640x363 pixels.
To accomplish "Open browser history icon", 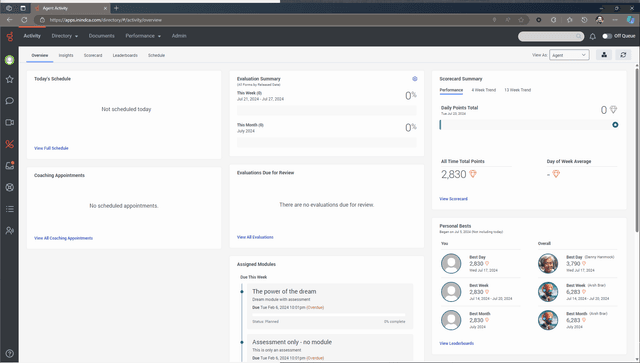I will [x=584, y=20].
